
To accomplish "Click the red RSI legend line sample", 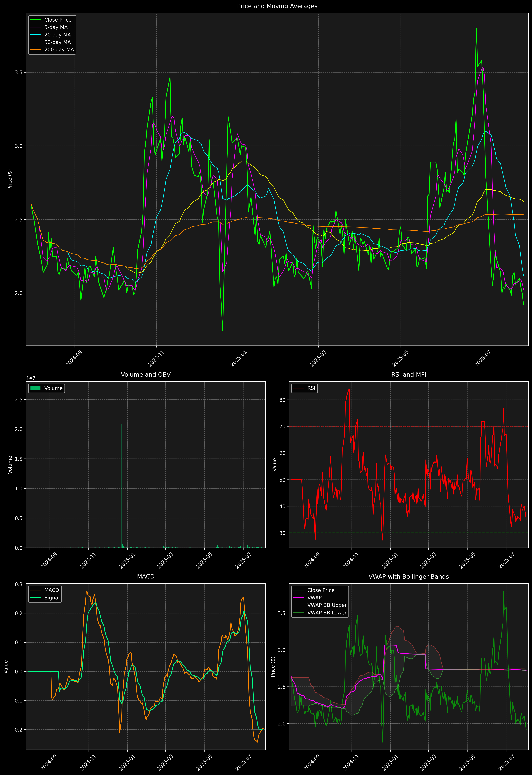I will click(x=298, y=388).
